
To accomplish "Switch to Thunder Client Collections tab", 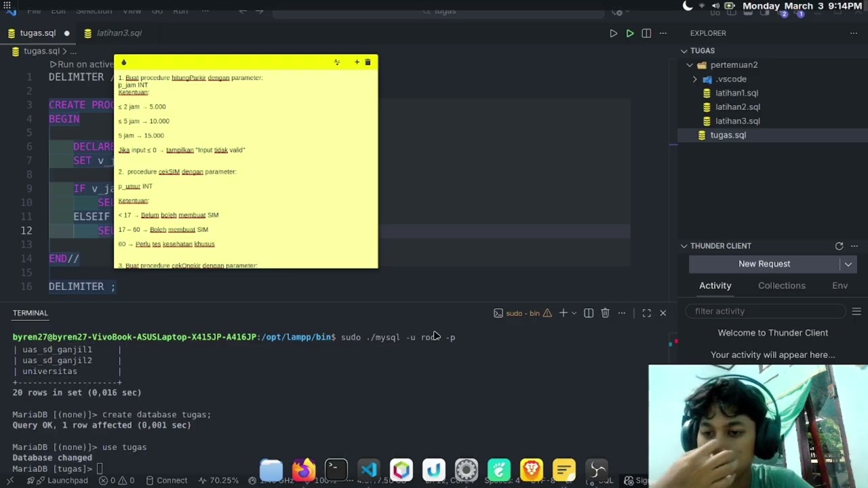I will point(782,285).
